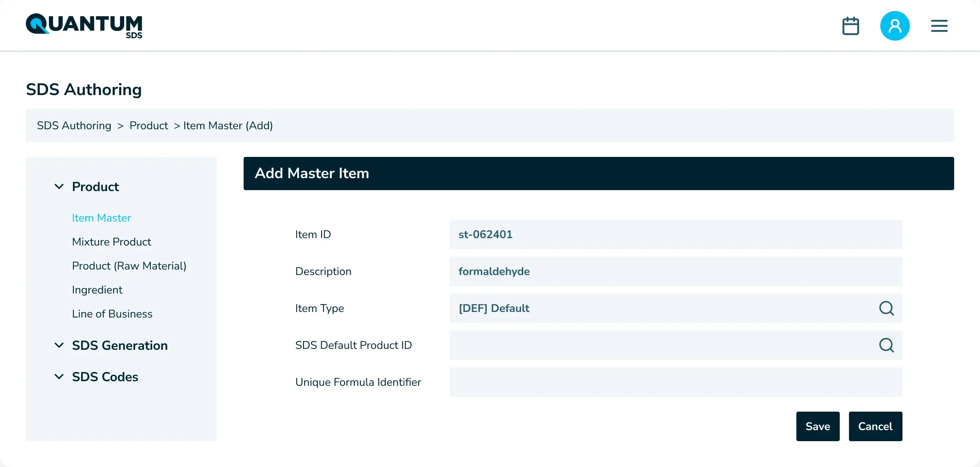The width and height of the screenshot is (980, 467).
Task: Collapse the Product section chevron
Action: pyautogui.click(x=59, y=186)
